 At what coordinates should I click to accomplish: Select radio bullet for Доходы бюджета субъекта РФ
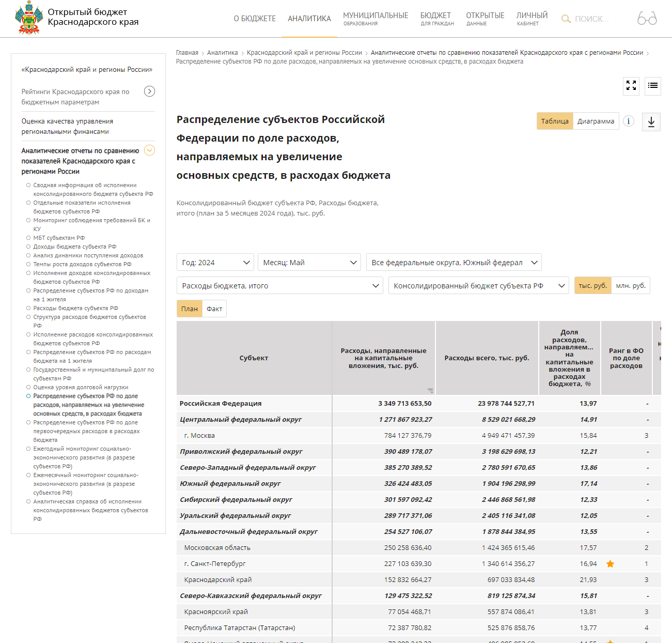point(28,247)
